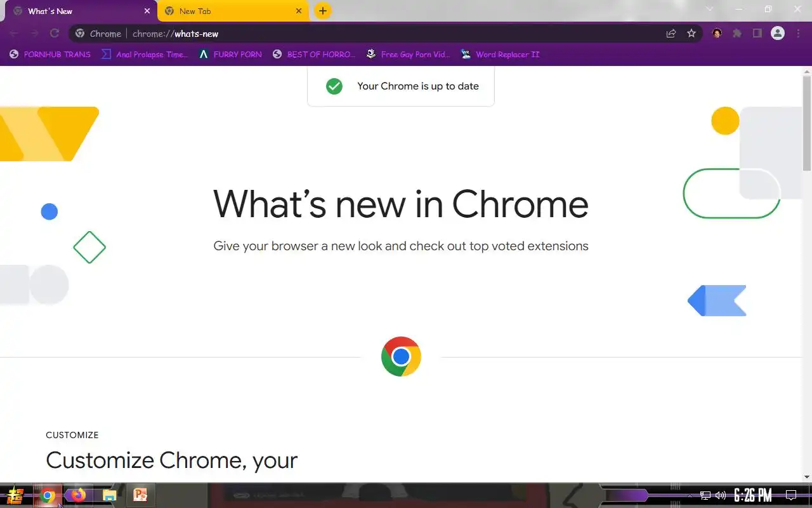
Task: Toggle the side panel icon
Action: (757, 34)
